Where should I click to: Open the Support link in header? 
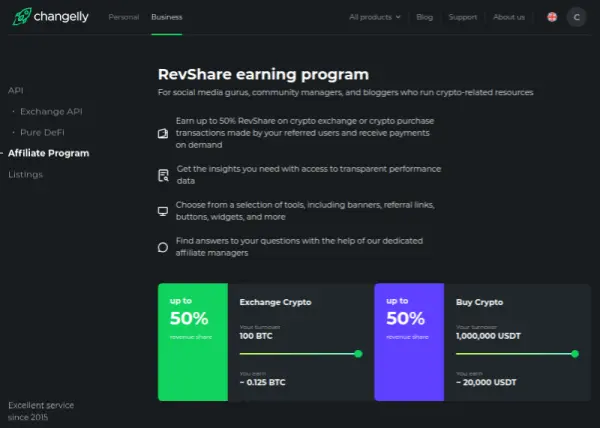(x=463, y=17)
